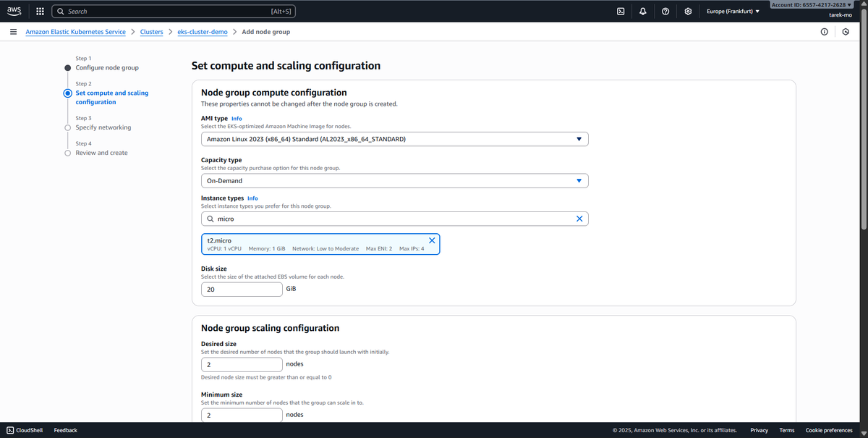Viewport: 868px width, 438px height.
Task: Click the 'Max IPs: 4' text
Action: point(412,248)
